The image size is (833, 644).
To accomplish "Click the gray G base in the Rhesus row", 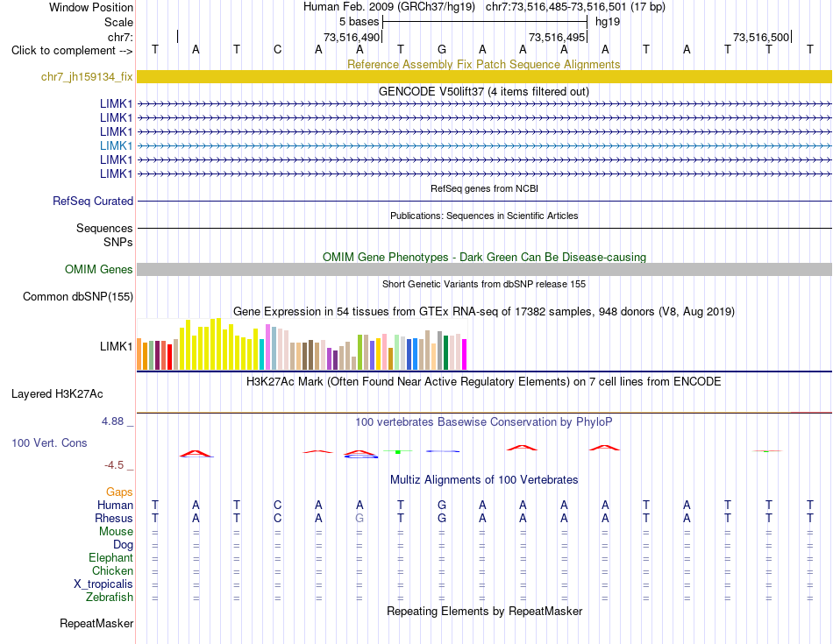I will tap(360, 518).
